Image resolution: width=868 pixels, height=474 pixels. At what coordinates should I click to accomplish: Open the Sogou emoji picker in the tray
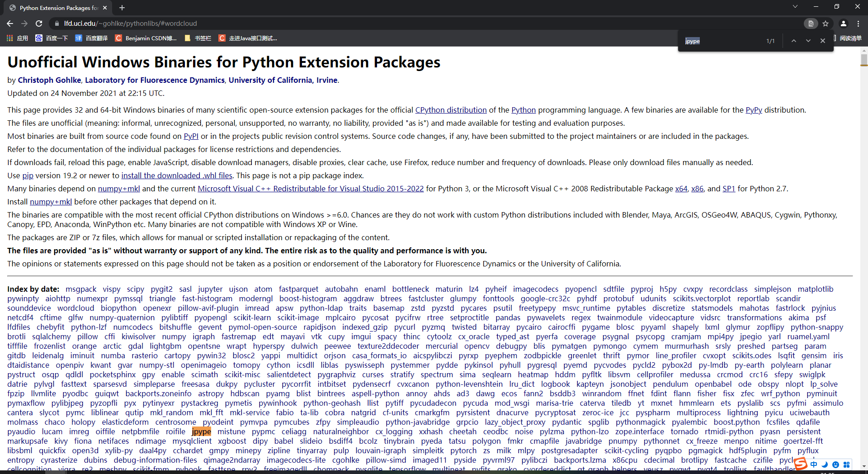click(x=836, y=465)
